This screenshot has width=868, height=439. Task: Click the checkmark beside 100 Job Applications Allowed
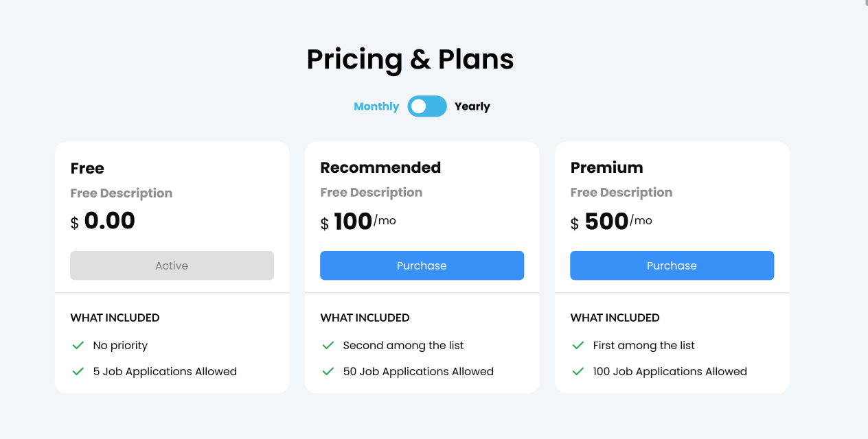click(578, 371)
